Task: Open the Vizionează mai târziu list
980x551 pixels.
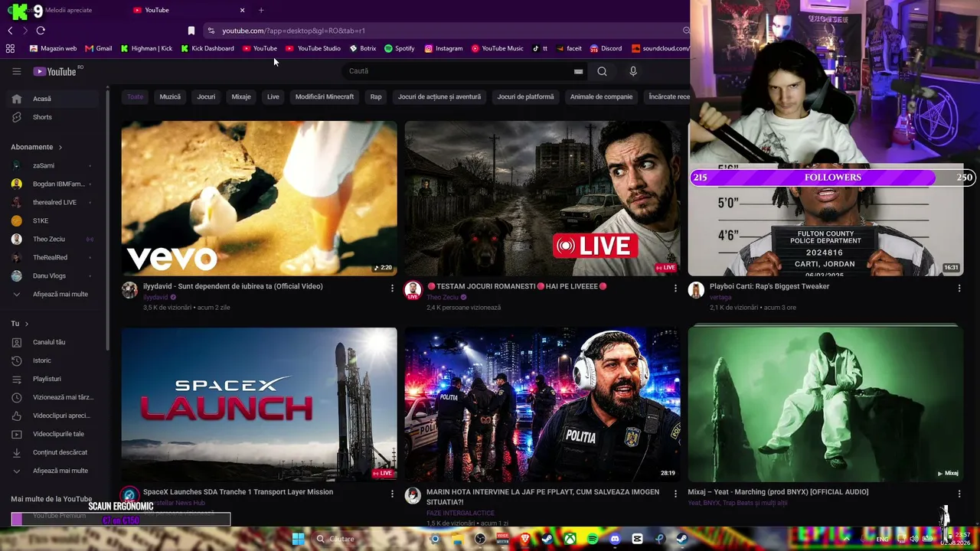Action: pos(54,397)
